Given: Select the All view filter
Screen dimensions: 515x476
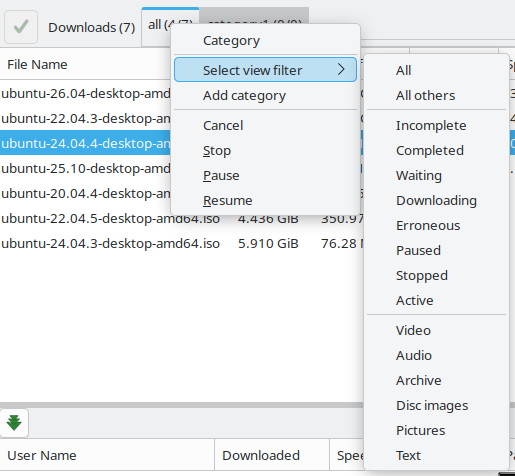Looking at the screenshot, I should point(436,70).
